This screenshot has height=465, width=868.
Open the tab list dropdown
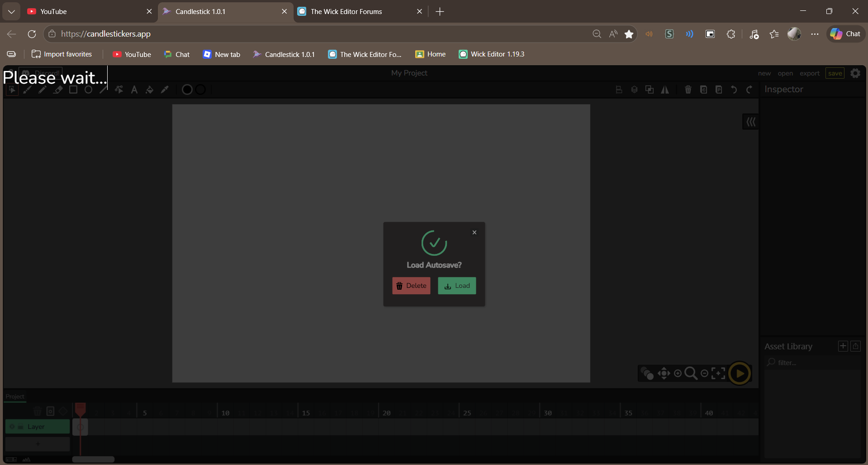(x=11, y=11)
